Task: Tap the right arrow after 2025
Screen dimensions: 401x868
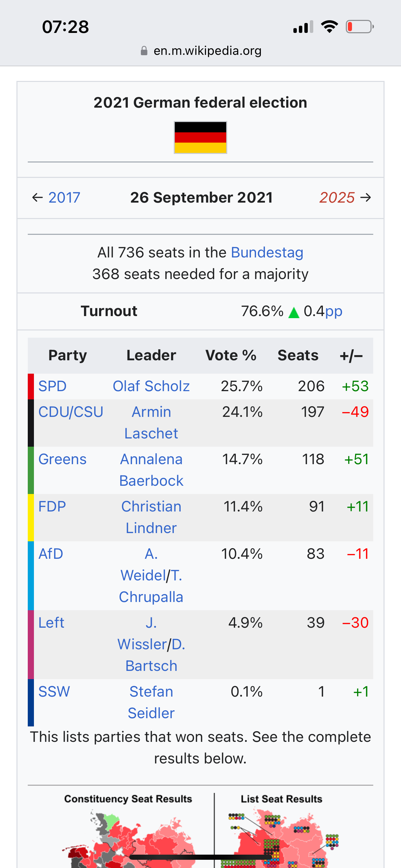Action: [366, 197]
